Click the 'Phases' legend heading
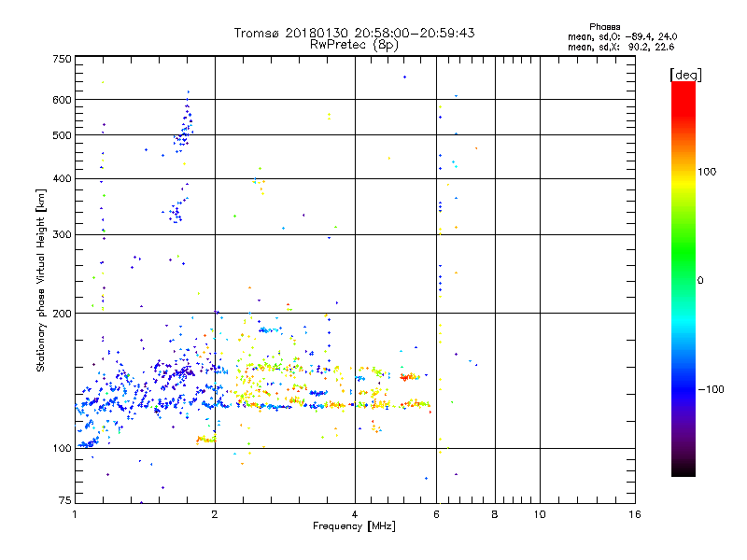This screenshot has height=560, width=747. coord(604,27)
